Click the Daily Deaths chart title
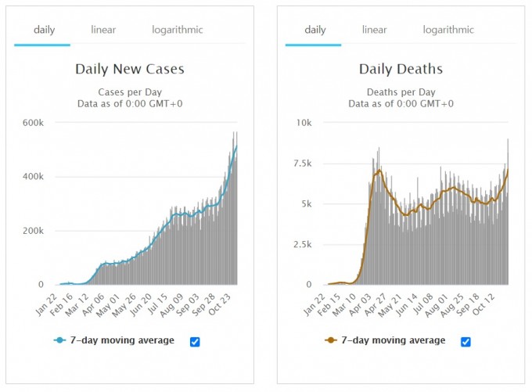Screen dimensions: 532x392 pos(401,69)
